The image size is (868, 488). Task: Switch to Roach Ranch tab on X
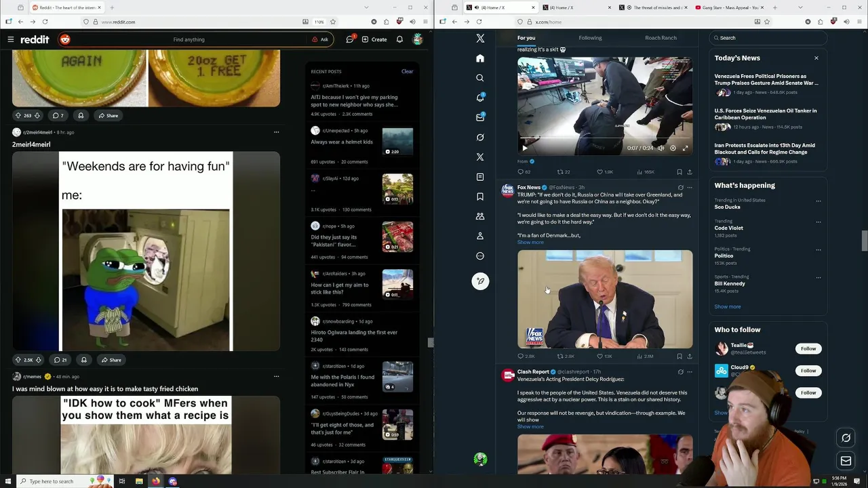[x=660, y=38]
